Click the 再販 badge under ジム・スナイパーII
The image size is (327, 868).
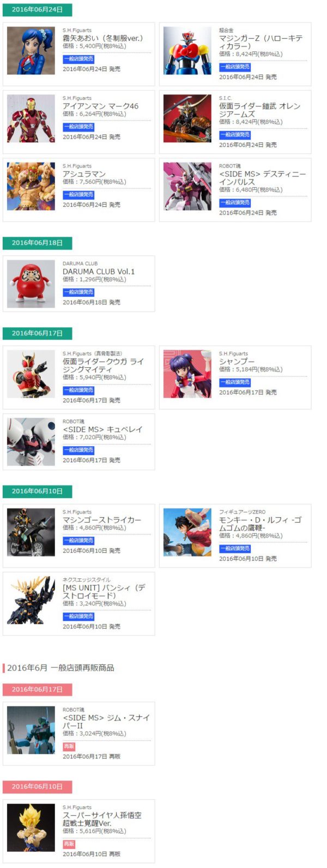coord(69,746)
